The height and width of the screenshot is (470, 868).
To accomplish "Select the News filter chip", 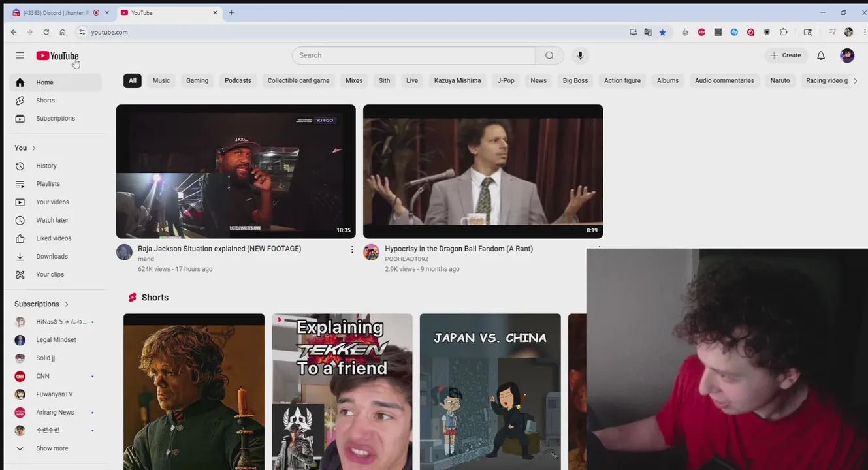I will pos(539,81).
